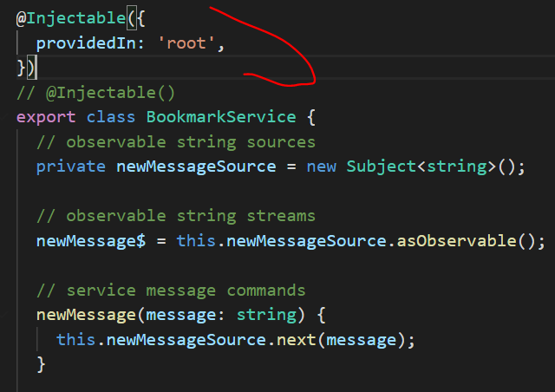Click the 'string' generic in 'Subject<string>'
The width and height of the screenshot is (555, 392).
[x=457, y=167]
